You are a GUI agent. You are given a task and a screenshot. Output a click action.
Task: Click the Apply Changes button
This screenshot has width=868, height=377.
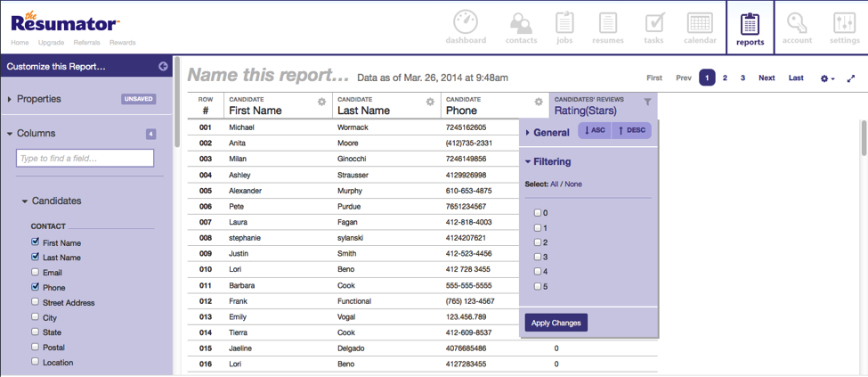tap(556, 323)
